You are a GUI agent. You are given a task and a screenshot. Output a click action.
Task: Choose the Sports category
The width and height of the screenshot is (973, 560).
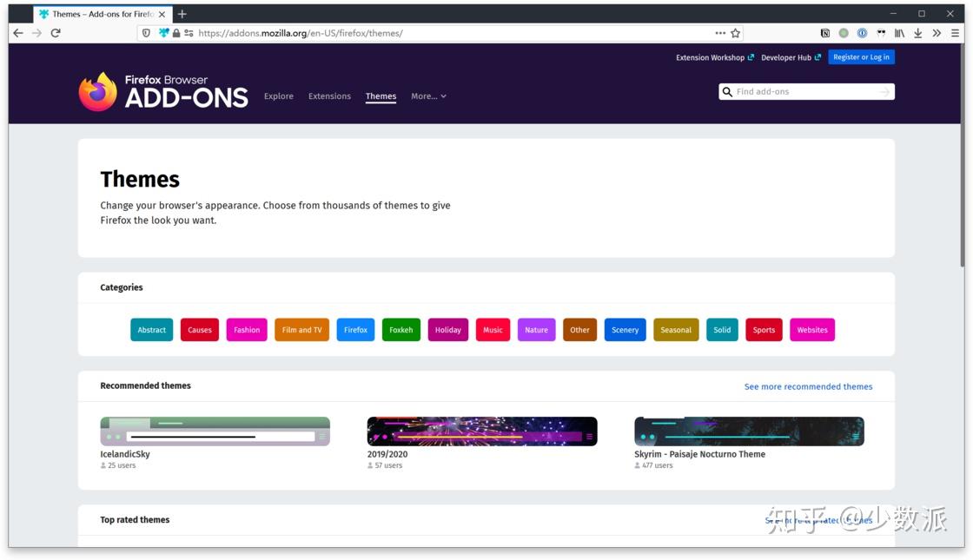coord(764,330)
